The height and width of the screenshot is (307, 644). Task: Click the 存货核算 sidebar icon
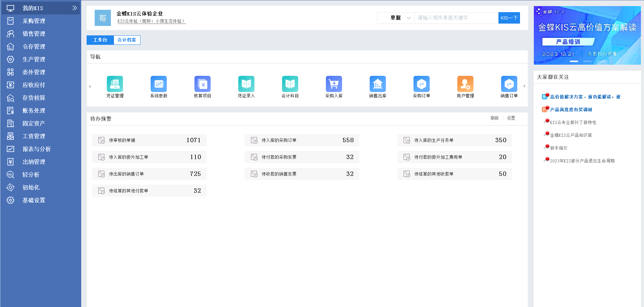point(10,98)
